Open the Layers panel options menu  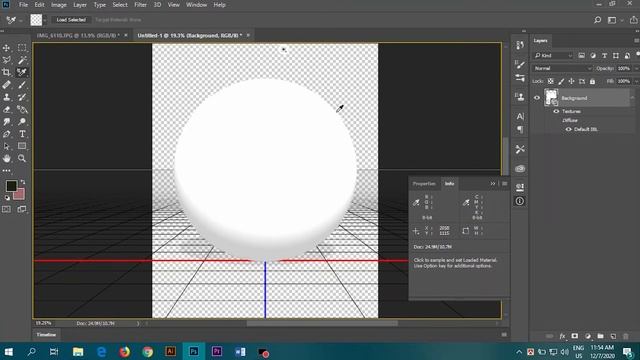point(636,40)
